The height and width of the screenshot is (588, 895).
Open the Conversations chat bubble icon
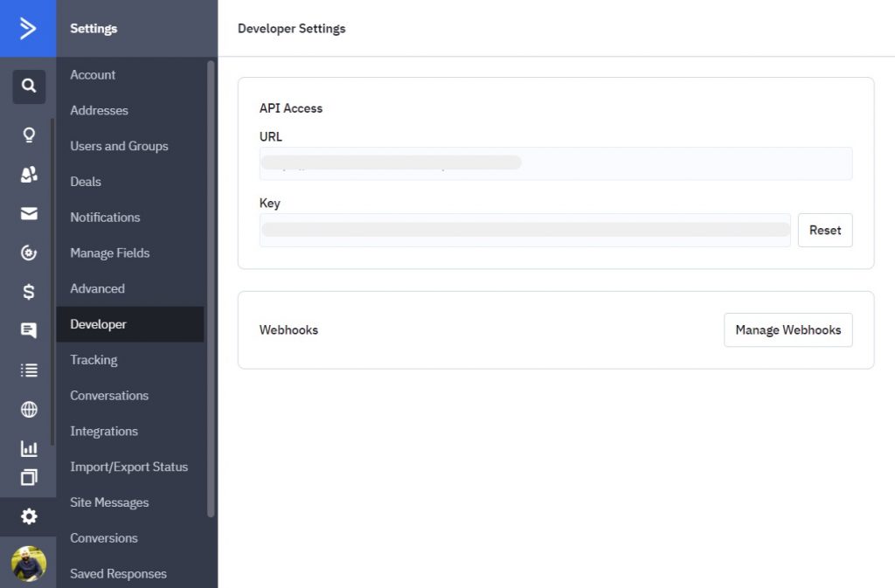click(29, 330)
